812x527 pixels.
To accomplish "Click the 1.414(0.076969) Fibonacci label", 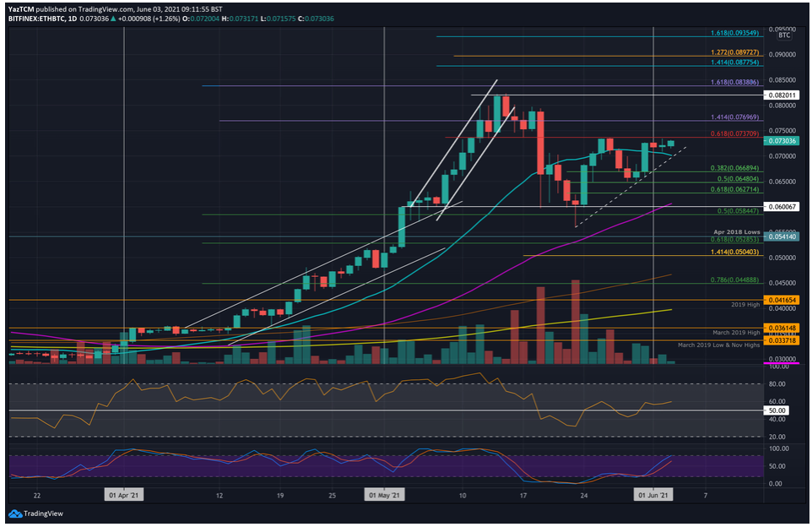I will [735, 117].
